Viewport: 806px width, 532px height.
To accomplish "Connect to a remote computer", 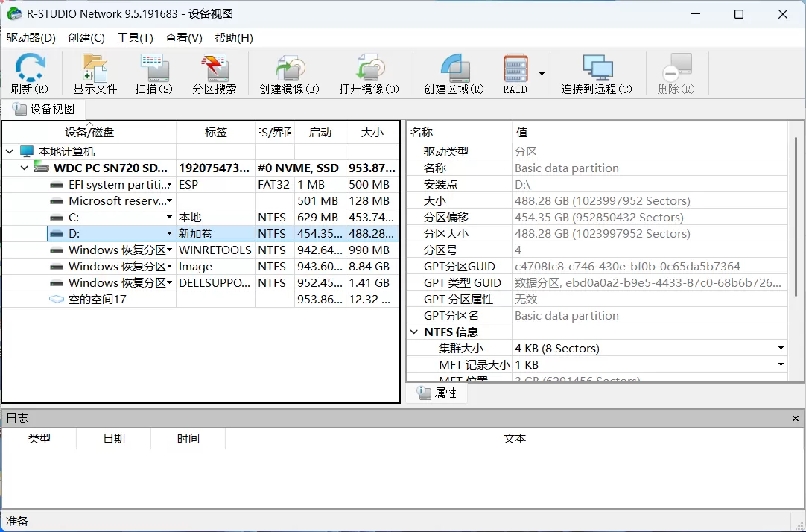I will click(x=597, y=73).
